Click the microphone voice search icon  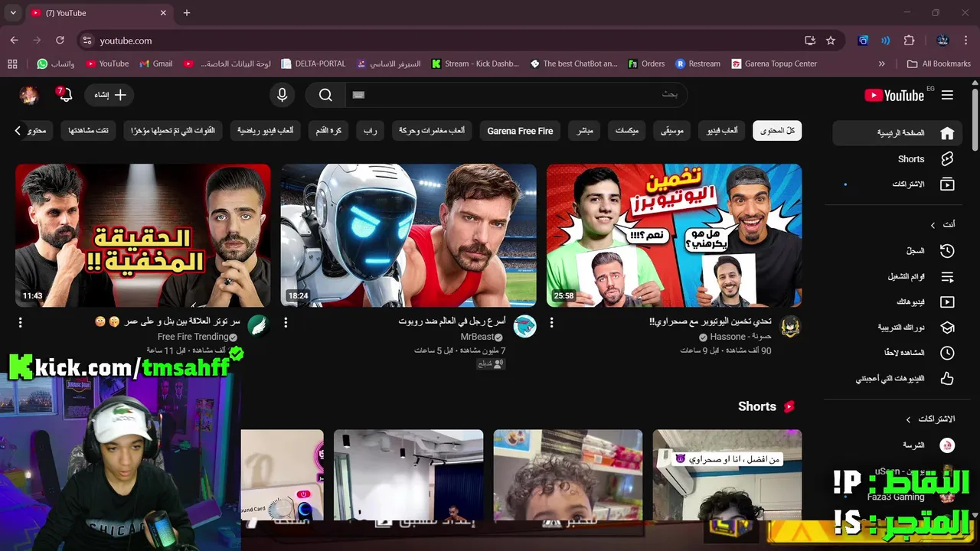[282, 95]
